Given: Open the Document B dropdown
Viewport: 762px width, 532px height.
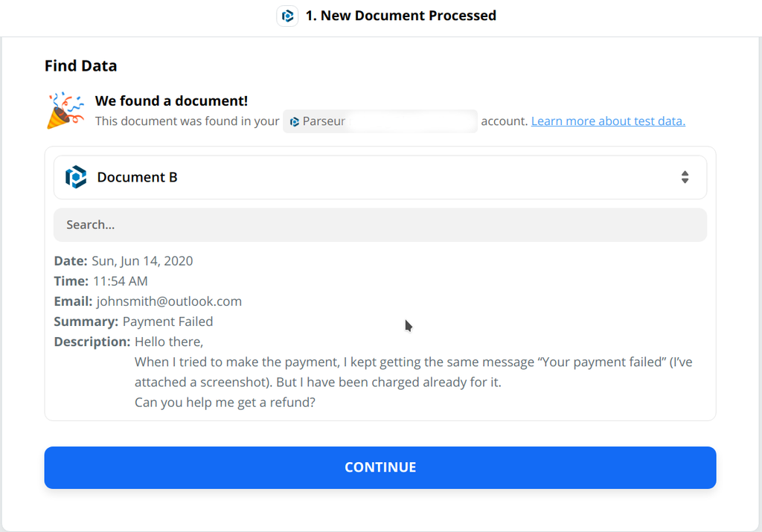Looking at the screenshot, I should [x=380, y=177].
